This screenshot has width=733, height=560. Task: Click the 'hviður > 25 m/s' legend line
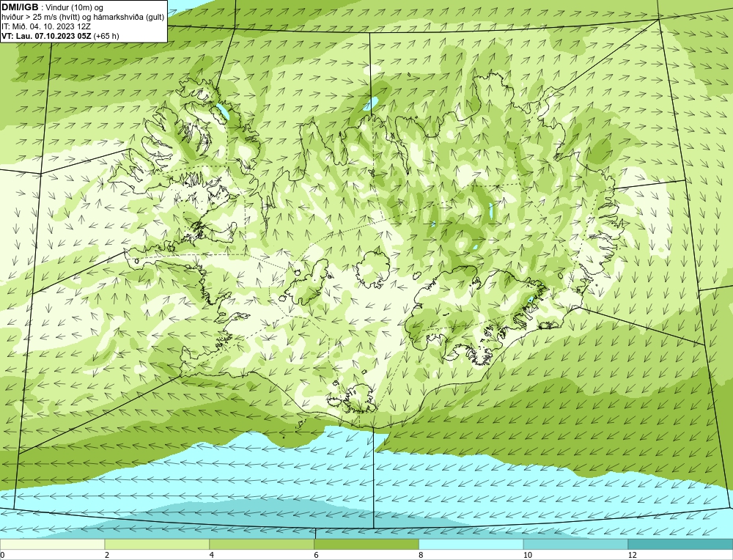(x=83, y=18)
